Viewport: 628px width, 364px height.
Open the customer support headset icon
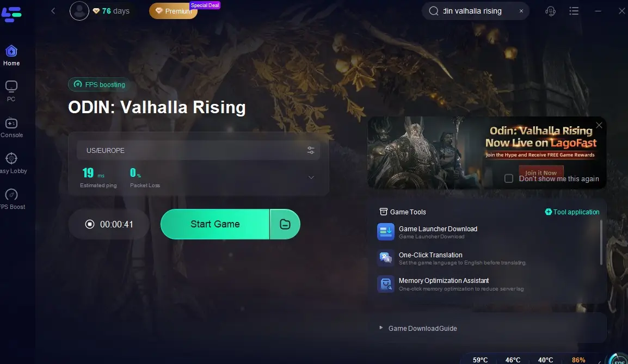click(550, 11)
